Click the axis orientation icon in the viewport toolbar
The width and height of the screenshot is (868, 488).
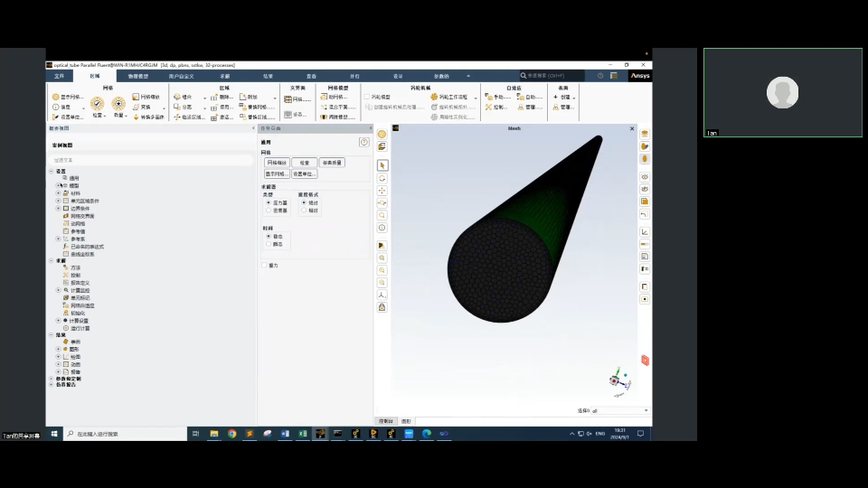[x=382, y=295]
